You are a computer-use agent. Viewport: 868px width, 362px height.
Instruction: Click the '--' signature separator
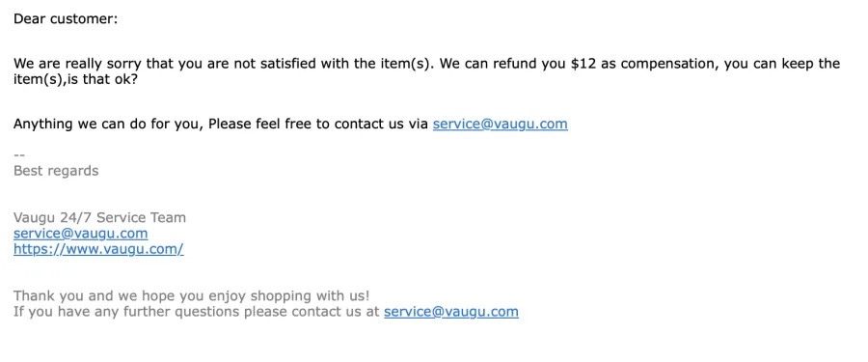[19, 155]
